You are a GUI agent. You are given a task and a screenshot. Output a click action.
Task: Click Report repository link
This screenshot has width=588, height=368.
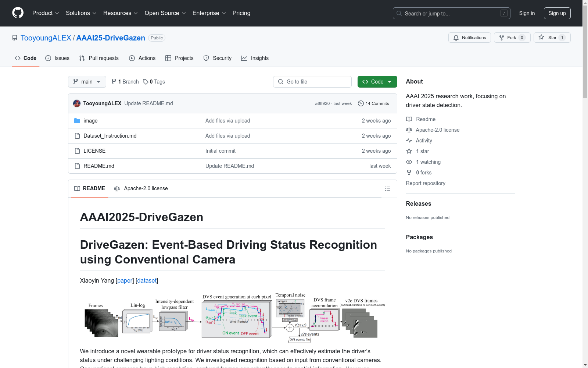click(x=426, y=183)
